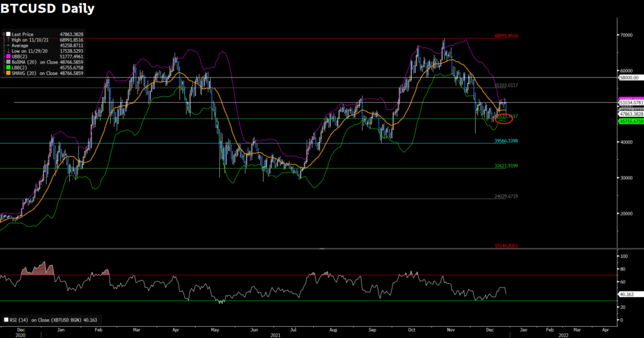Click the Jul label on time axis

(293, 330)
